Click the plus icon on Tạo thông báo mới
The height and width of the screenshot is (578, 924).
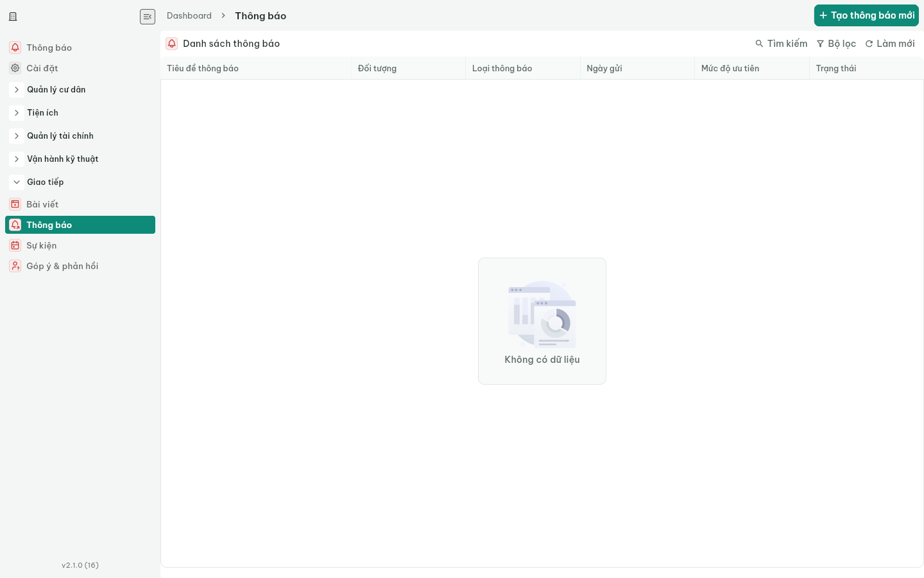pos(823,15)
